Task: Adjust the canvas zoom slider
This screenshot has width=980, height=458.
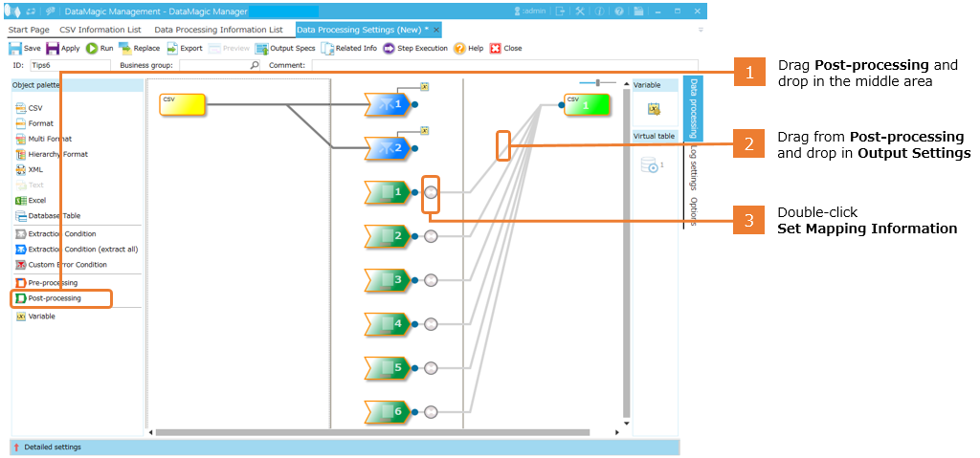Action: (599, 83)
